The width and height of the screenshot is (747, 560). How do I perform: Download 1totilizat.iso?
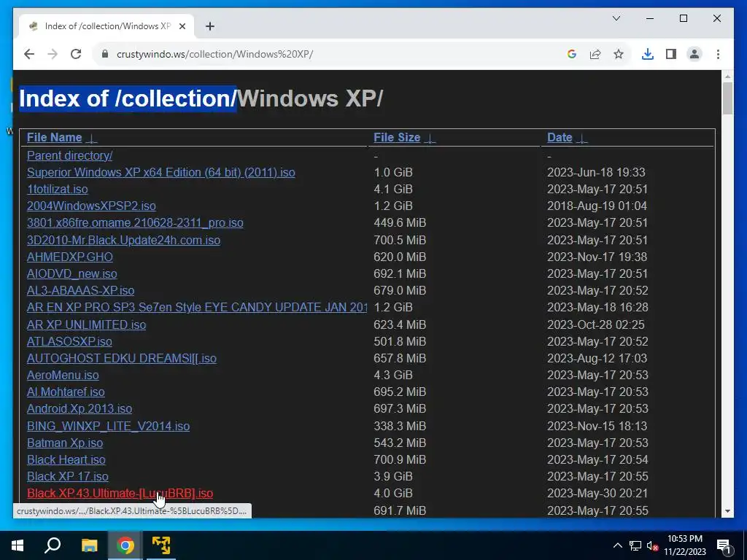point(57,190)
